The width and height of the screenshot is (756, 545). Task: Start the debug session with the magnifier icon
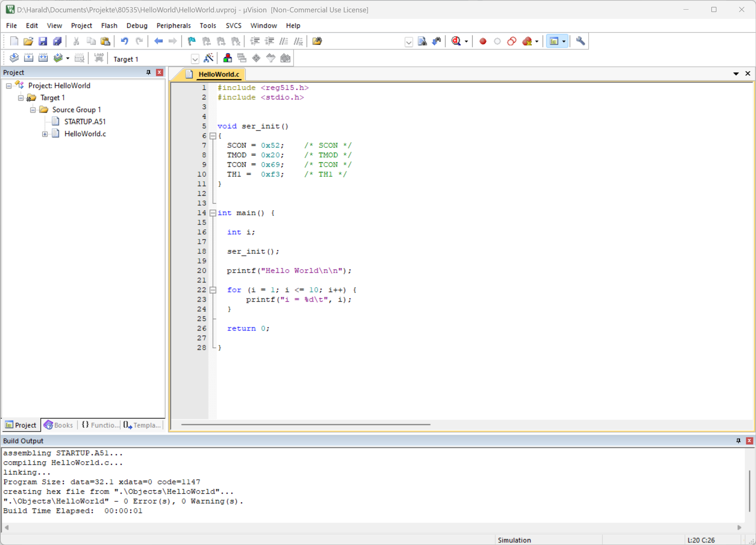tap(456, 41)
